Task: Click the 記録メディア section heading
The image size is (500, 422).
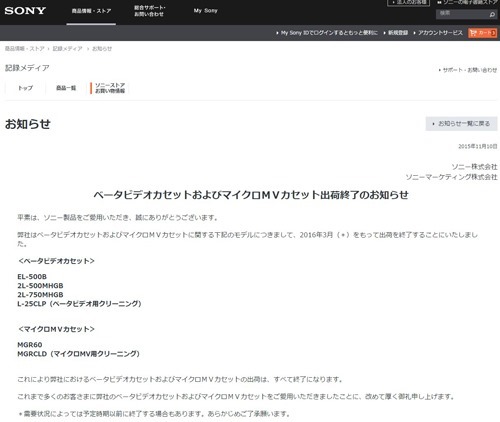Action: click(x=27, y=68)
